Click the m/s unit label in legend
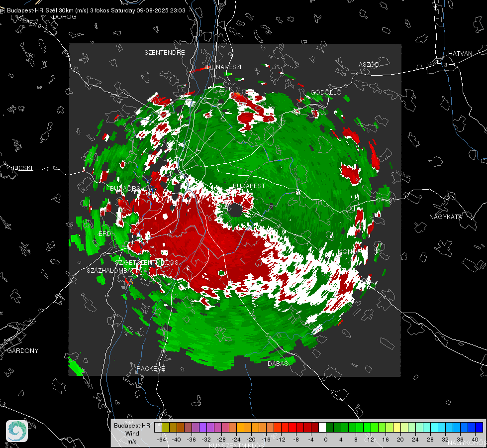This screenshot has width=487, height=448. point(132,442)
